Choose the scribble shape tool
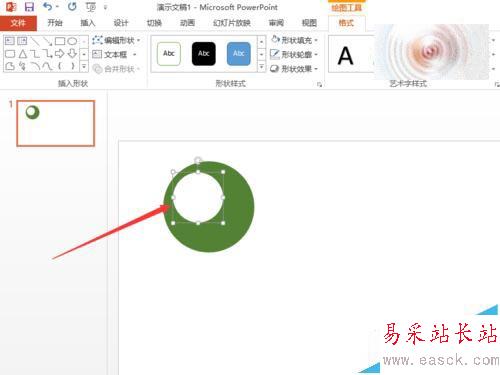This screenshot has width=500, height=375. pyautogui.click(x=22, y=66)
